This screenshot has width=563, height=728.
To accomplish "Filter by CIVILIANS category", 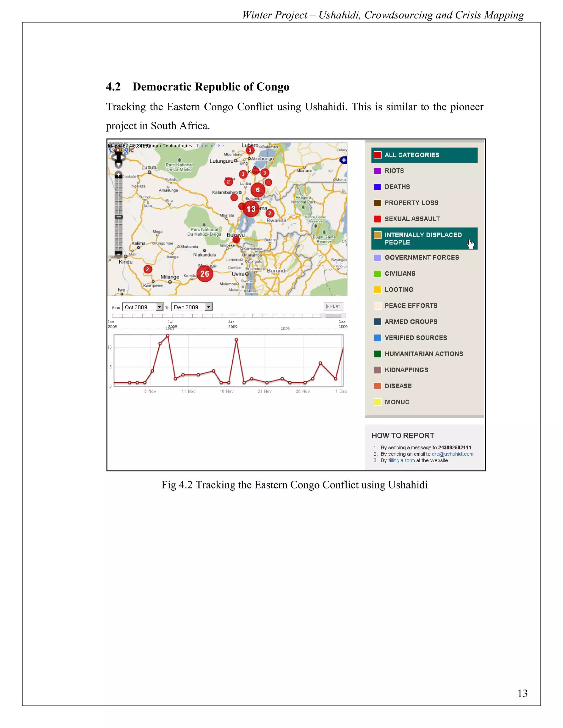I will pos(424,273).
